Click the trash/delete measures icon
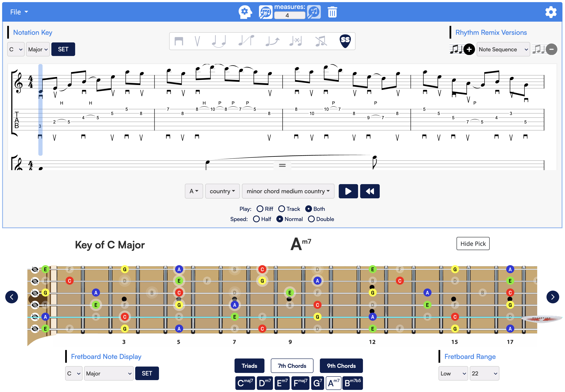 click(333, 12)
